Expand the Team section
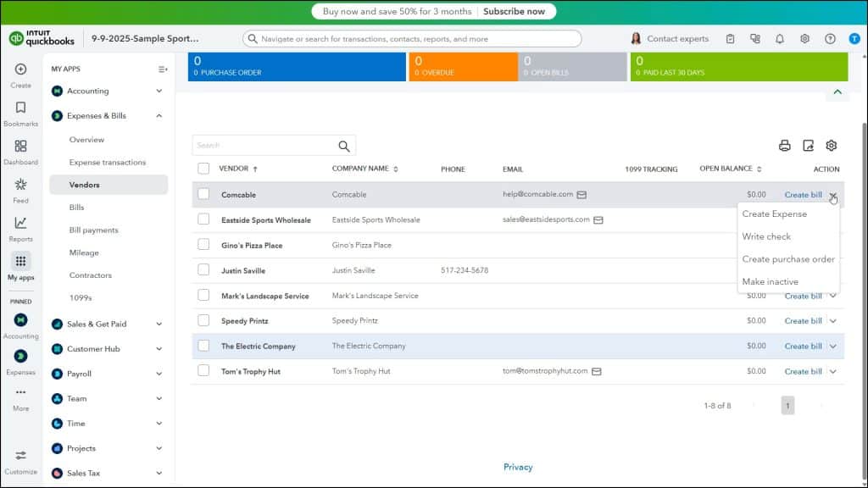This screenshot has width=868, height=488. (159, 398)
